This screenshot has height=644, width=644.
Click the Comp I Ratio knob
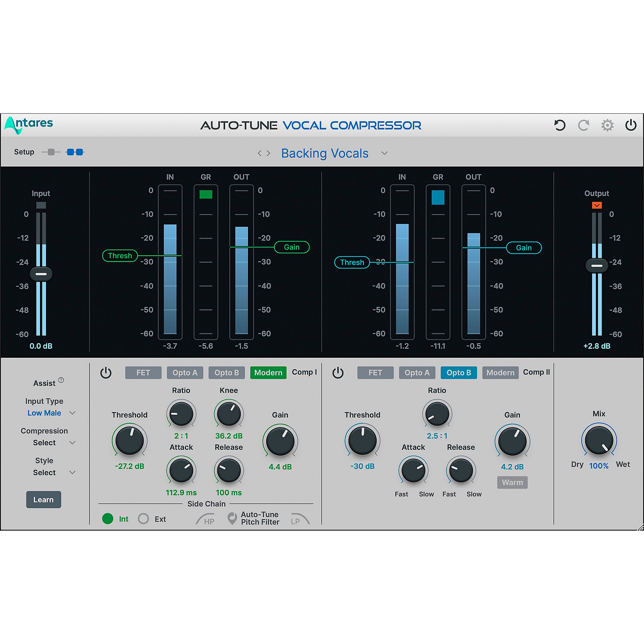pos(181,414)
